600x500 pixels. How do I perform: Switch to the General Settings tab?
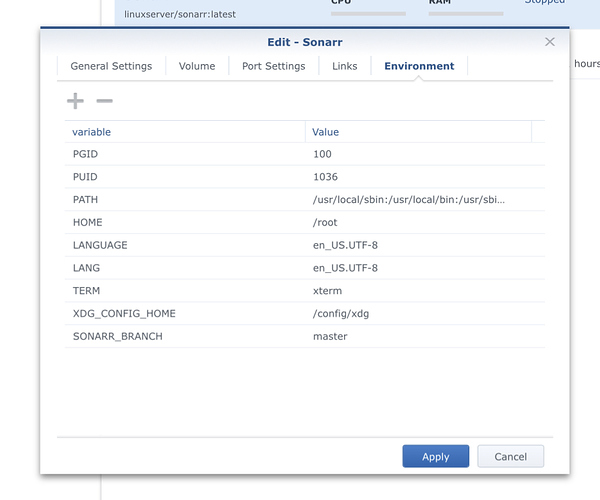(111, 66)
